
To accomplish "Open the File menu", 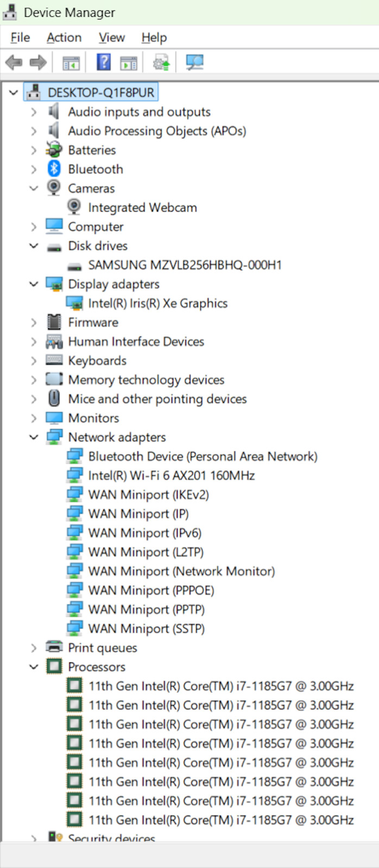I will pyautogui.click(x=20, y=37).
